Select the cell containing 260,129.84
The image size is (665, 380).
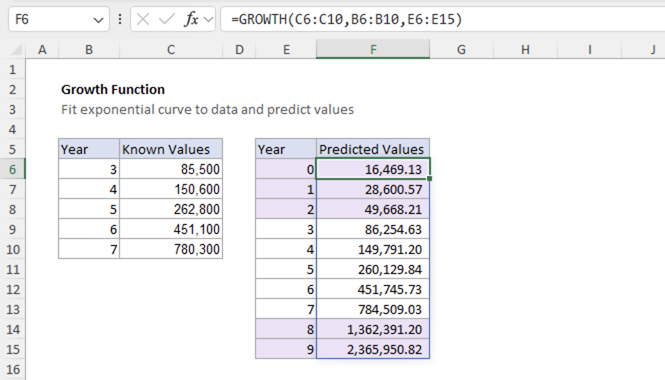pos(373,269)
